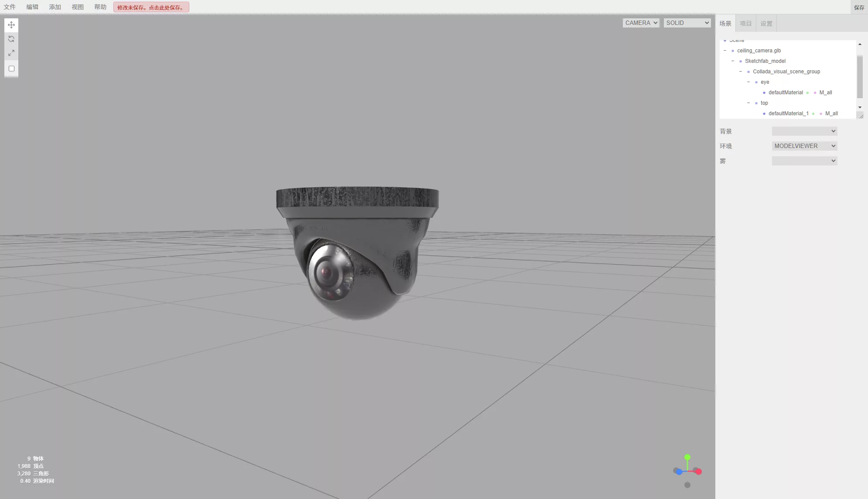Click the unsaved changes save notice
This screenshot has width=868, height=499.
[151, 7]
